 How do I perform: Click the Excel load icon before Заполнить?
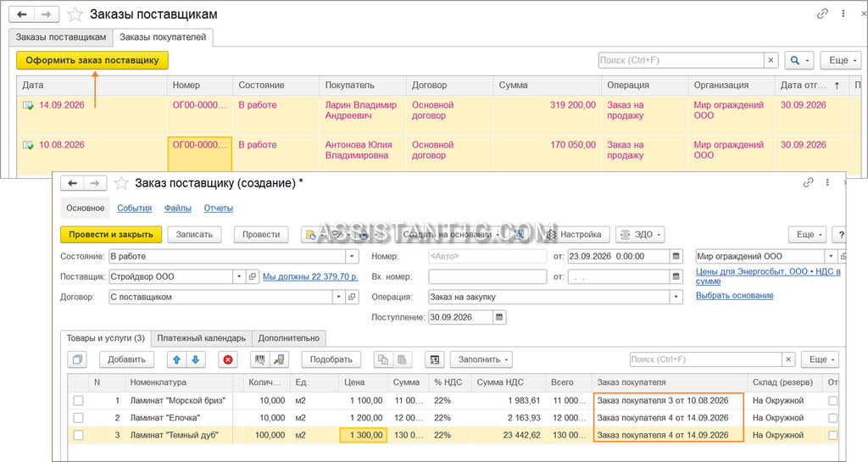click(435, 359)
